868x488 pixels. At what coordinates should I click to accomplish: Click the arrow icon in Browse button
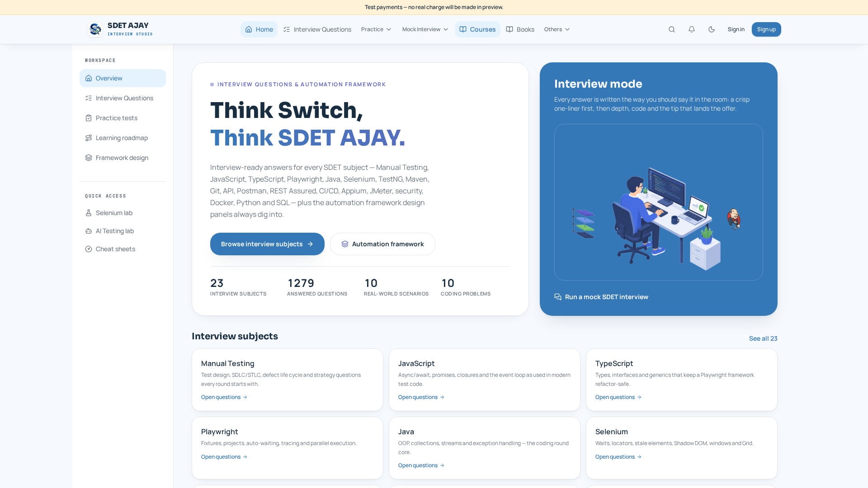coord(310,244)
